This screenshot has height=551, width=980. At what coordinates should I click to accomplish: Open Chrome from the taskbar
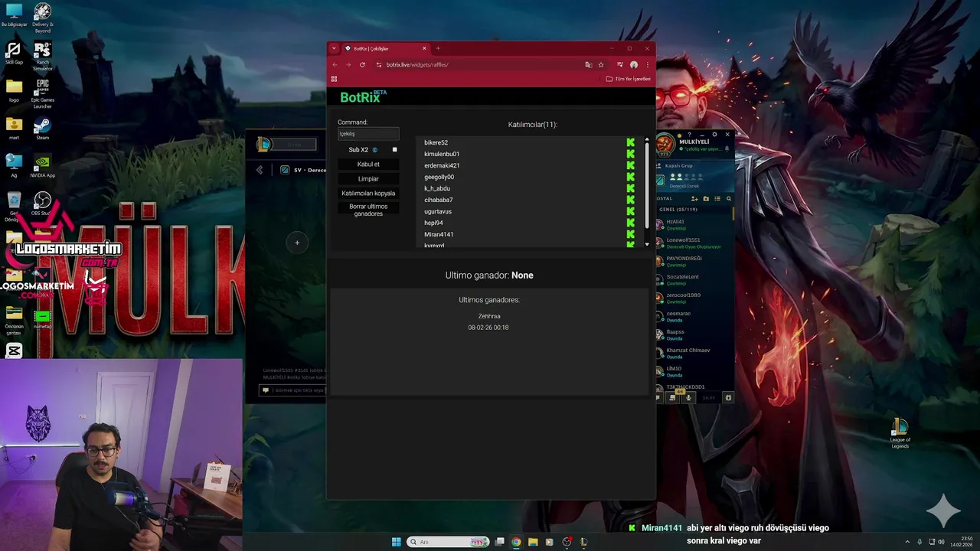516,542
